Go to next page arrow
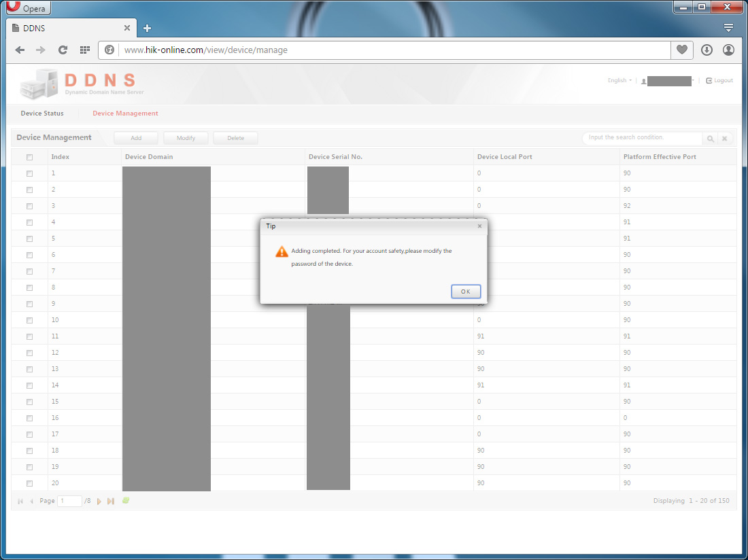 pyautogui.click(x=99, y=502)
